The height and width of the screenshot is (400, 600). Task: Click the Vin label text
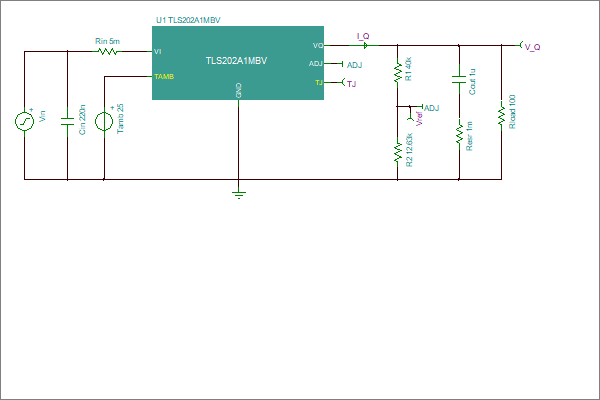[x=42, y=116]
